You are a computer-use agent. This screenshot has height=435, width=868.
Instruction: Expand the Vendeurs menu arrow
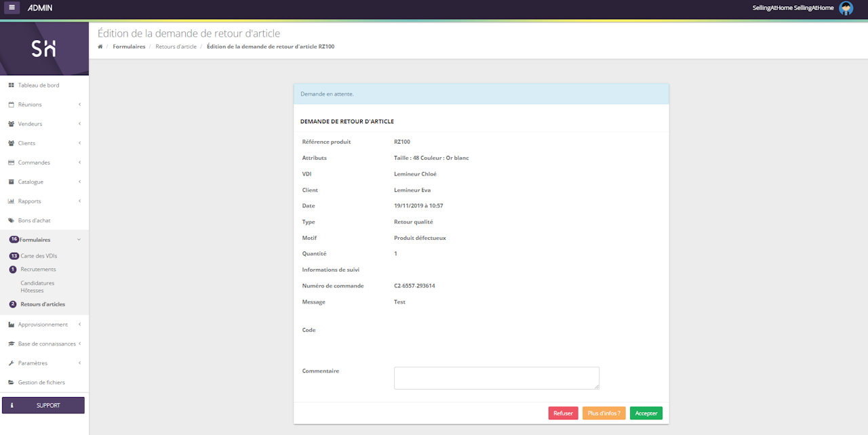click(79, 124)
